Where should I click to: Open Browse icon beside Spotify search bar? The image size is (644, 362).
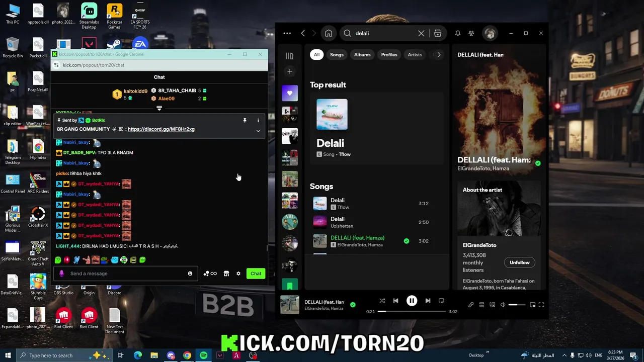click(x=438, y=33)
